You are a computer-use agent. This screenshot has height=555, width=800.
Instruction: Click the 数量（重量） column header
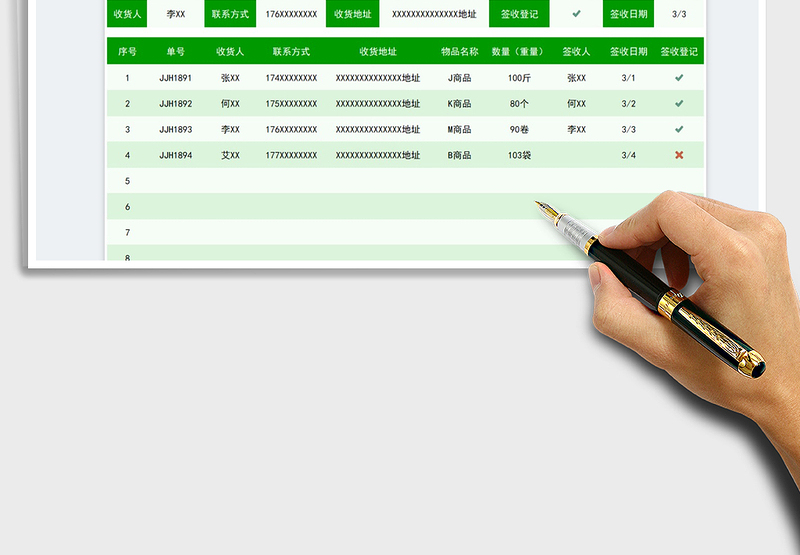click(518, 51)
